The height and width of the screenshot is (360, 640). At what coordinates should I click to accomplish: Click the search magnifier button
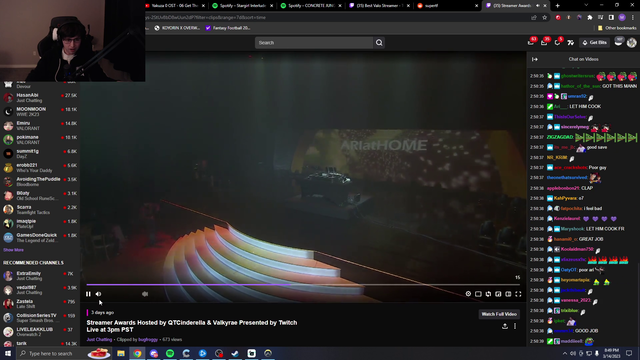pyautogui.click(x=379, y=42)
